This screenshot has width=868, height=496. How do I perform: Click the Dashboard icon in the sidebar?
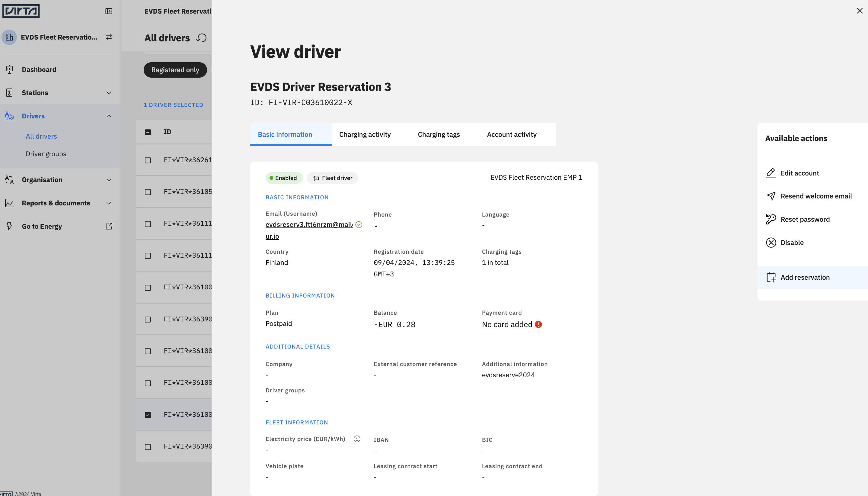click(x=9, y=69)
